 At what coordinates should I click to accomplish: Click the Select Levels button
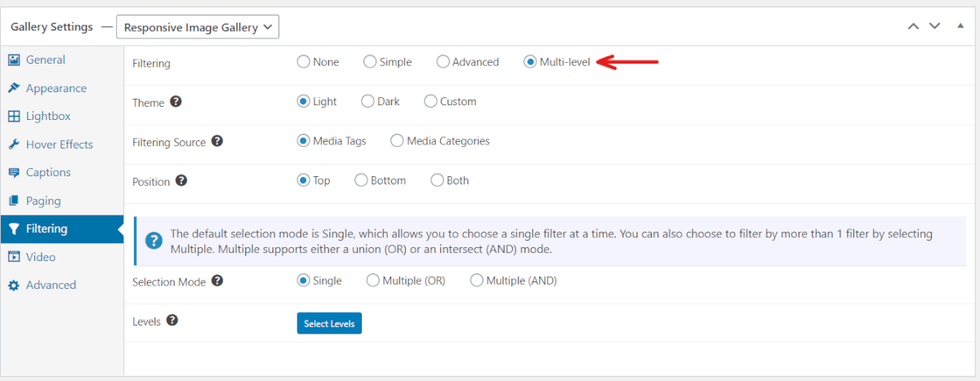pyautogui.click(x=329, y=324)
